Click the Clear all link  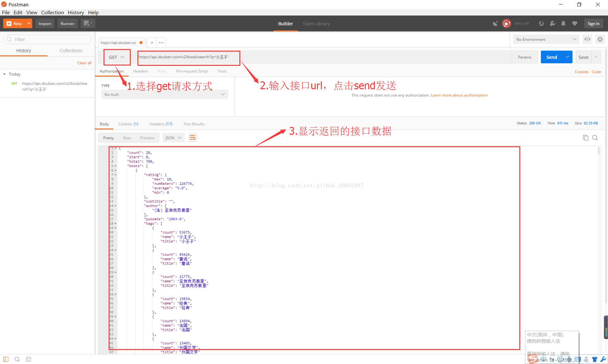(84, 63)
